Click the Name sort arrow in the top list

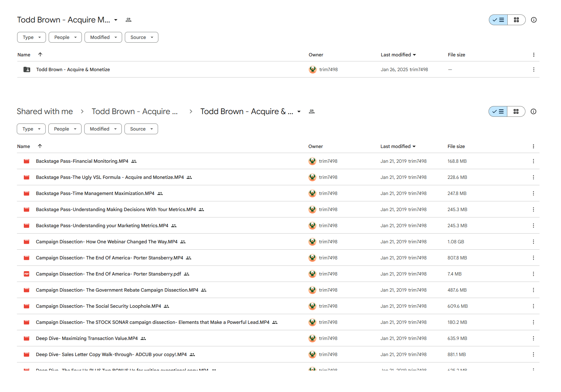(40, 54)
